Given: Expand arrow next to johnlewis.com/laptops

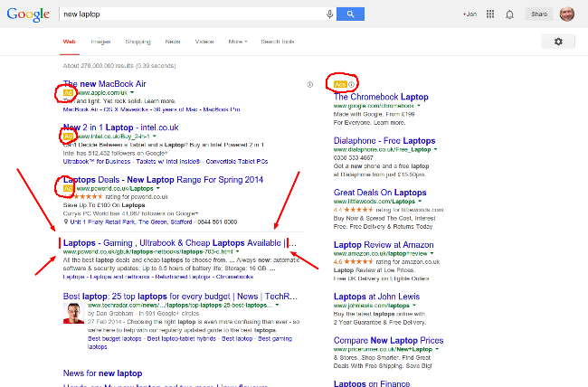Looking at the screenshot, I should click(414, 306).
